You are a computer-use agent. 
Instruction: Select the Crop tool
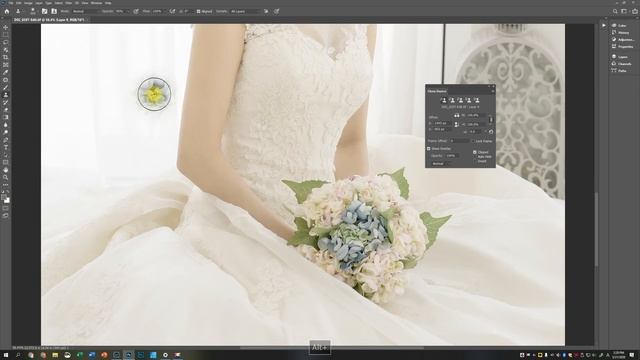pyautogui.click(x=5, y=57)
